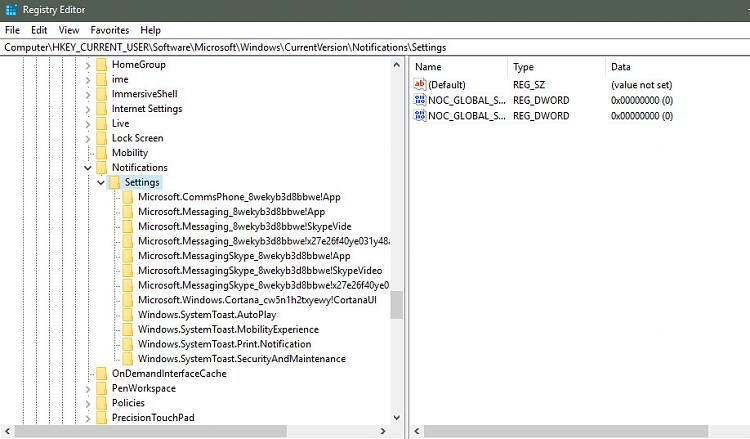750x439 pixels.
Task: Click the second NOC_GLOBAL_S DWORD value icon
Action: point(419,115)
